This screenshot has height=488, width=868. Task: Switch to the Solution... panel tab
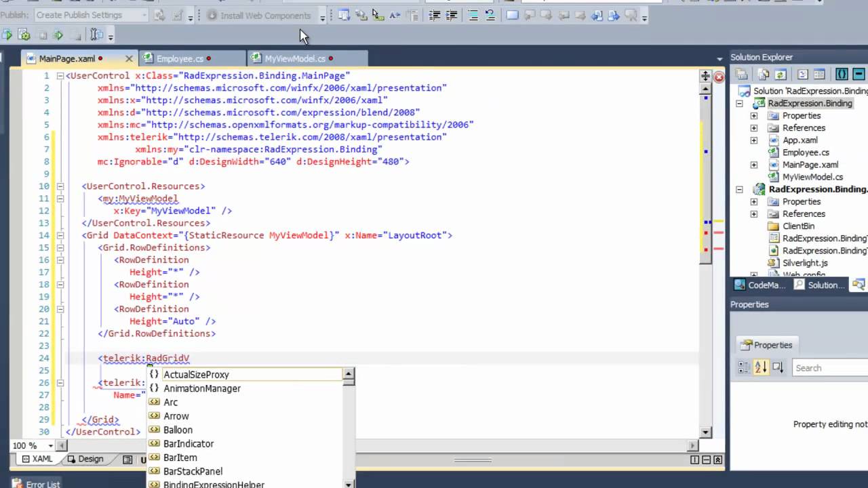pos(820,285)
